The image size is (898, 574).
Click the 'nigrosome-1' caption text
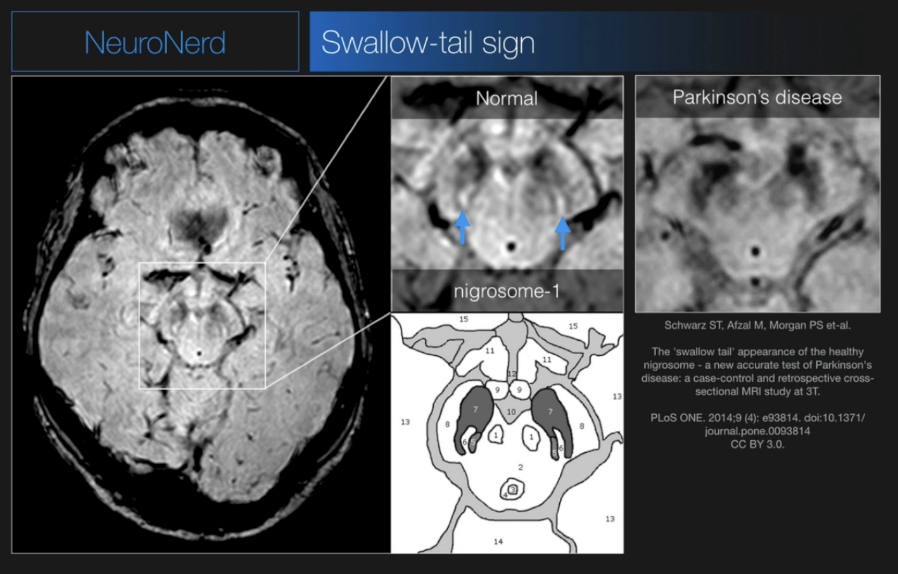point(506,291)
